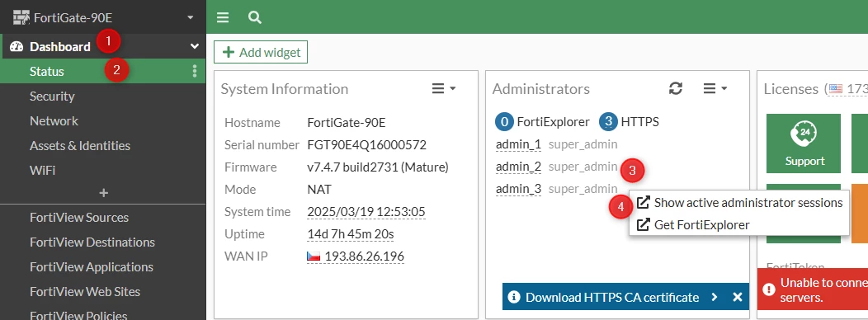Open Administrators widget menu icon

[710, 88]
